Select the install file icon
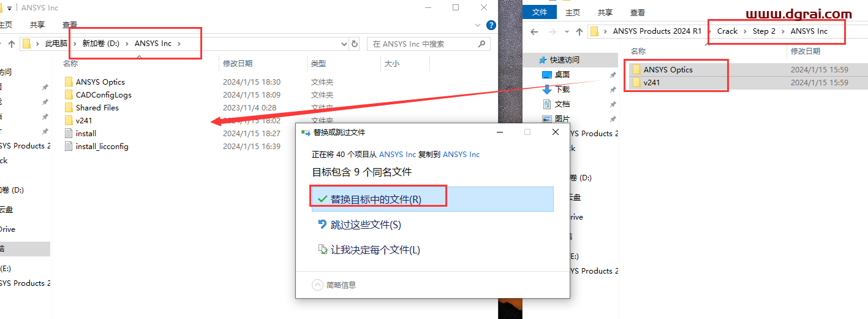This screenshot has height=319, width=868. 69,133
